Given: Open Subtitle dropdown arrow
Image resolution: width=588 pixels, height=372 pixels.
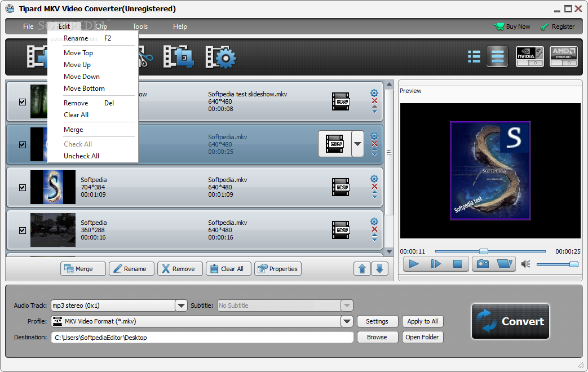Looking at the screenshot, I should pyautogui.click(x=347, y=305).
